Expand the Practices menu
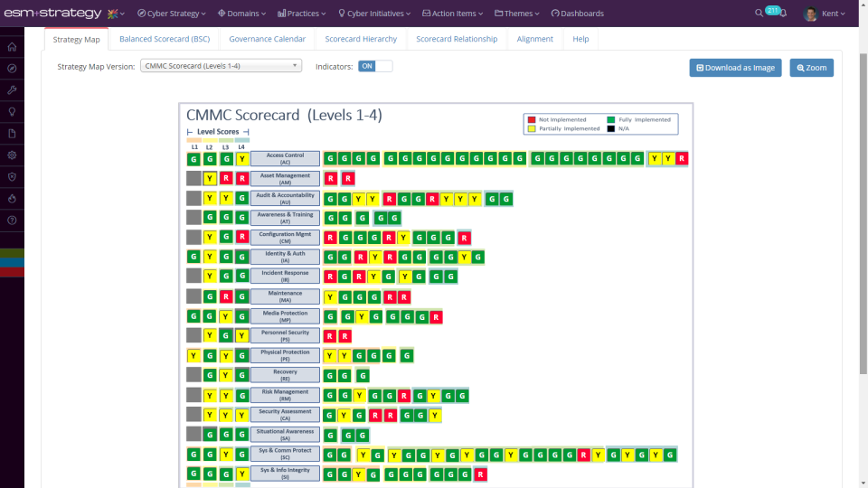 click(302, 14)
